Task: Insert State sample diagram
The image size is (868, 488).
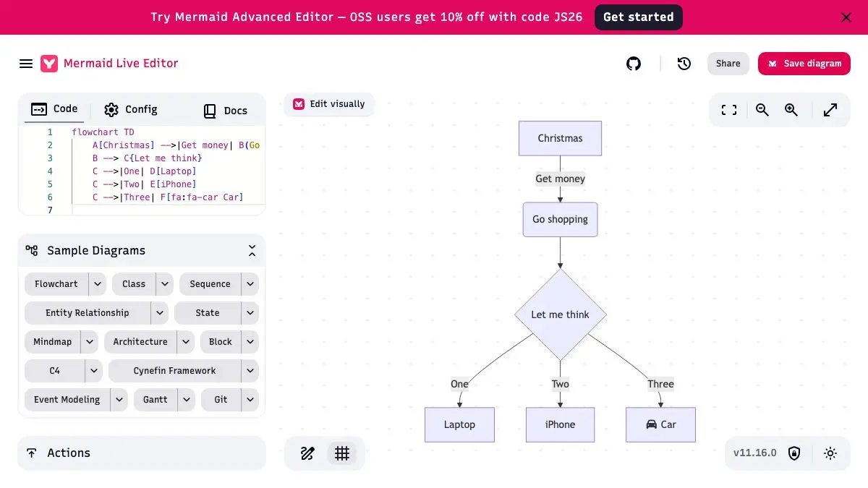Action: click(208, 313)
